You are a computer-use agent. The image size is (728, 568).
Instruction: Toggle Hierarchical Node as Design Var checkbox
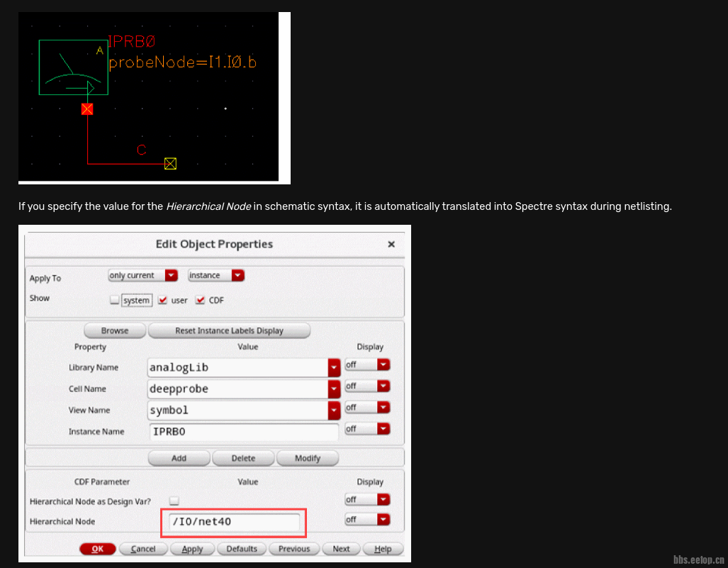(x=174, y=501)
